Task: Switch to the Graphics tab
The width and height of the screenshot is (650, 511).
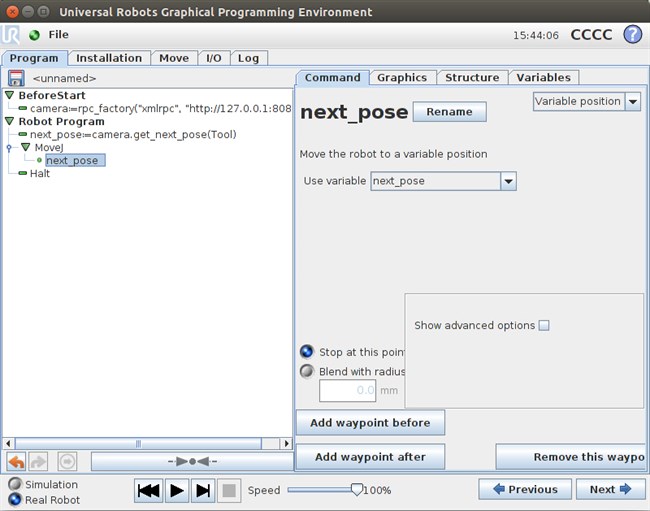Action: [x=402, y=77]
